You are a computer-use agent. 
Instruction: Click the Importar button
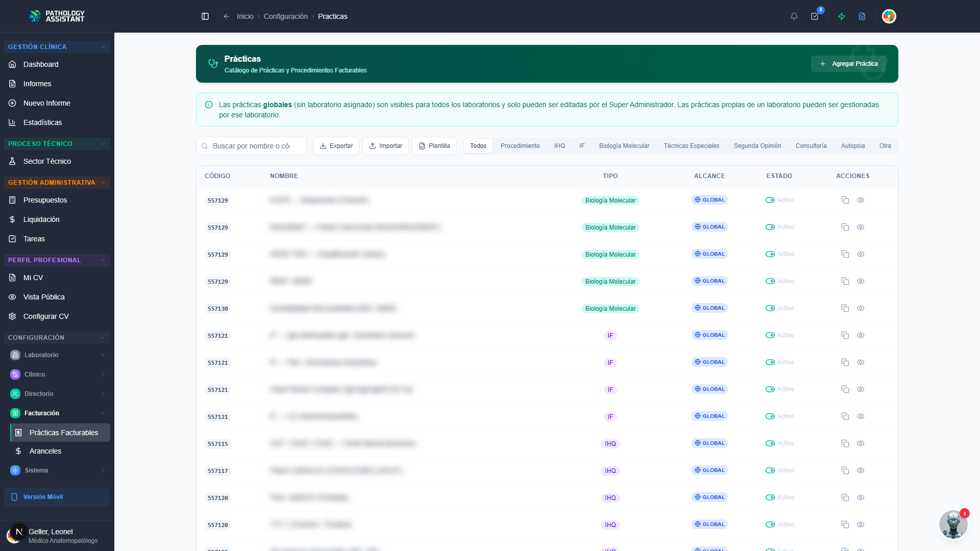click(385, 146)
